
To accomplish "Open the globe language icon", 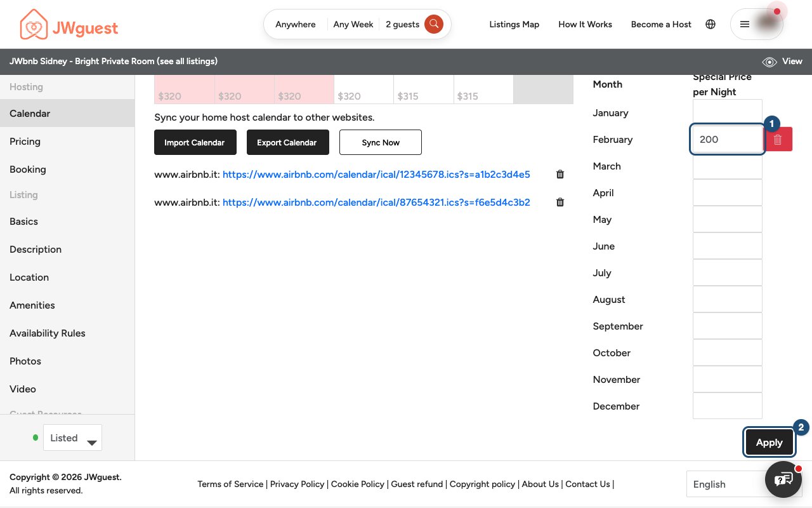I will tap(710, 24).
